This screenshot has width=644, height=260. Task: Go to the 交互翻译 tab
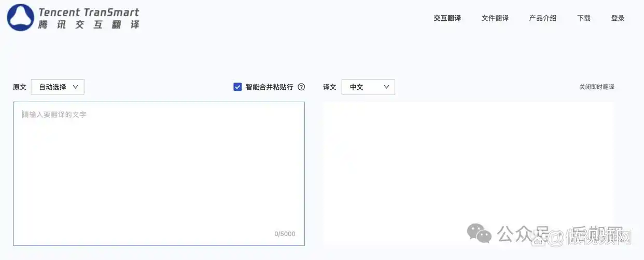(447, 18)
